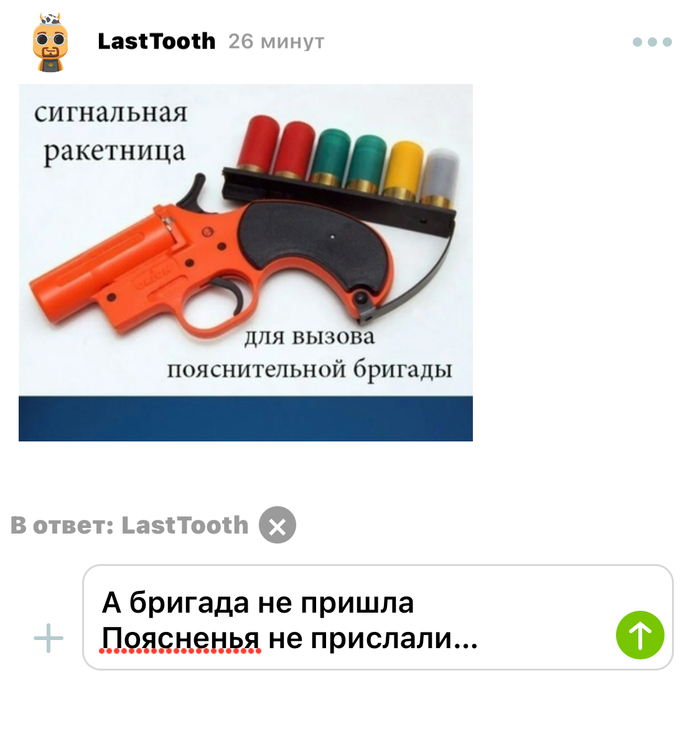Open the three-dot comment options menu

point(652,42)
